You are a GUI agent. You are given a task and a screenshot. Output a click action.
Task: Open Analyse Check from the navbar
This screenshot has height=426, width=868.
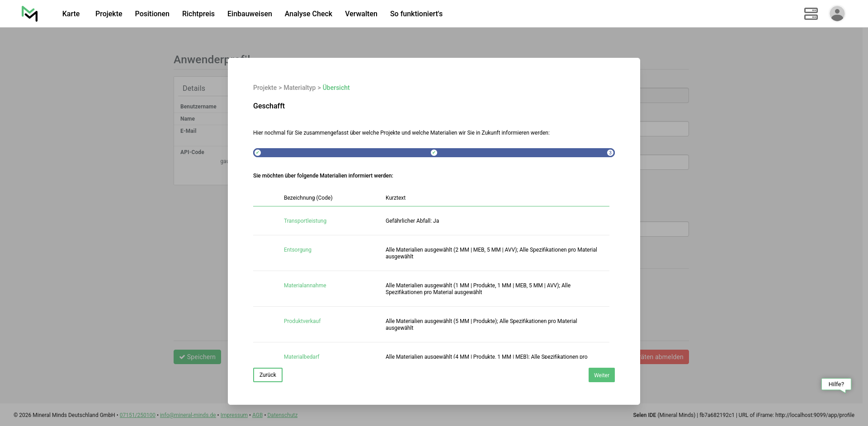click(x=308, y=14)
